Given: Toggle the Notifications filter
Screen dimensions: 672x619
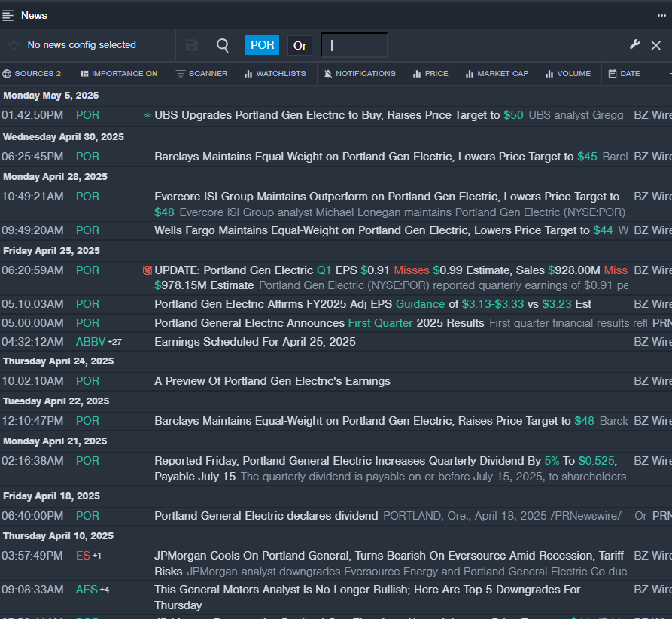Looking at the screenshot, I should [360, 74].
